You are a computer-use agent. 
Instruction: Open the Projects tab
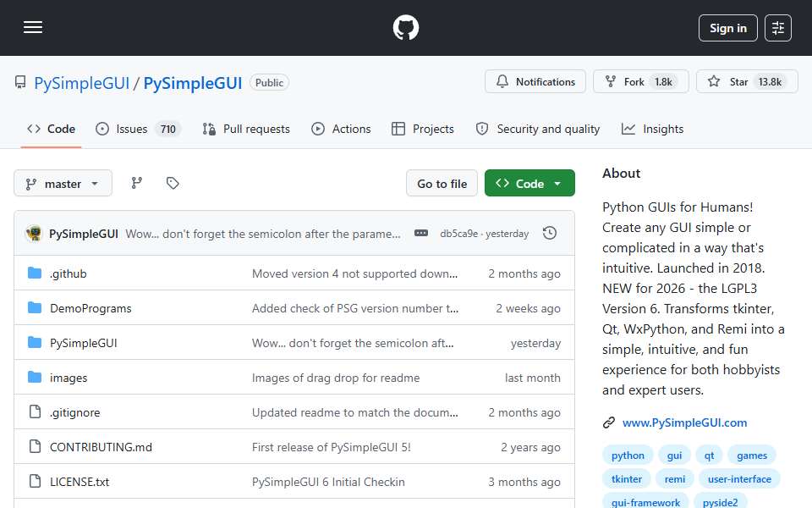click(x=423, y=129)
